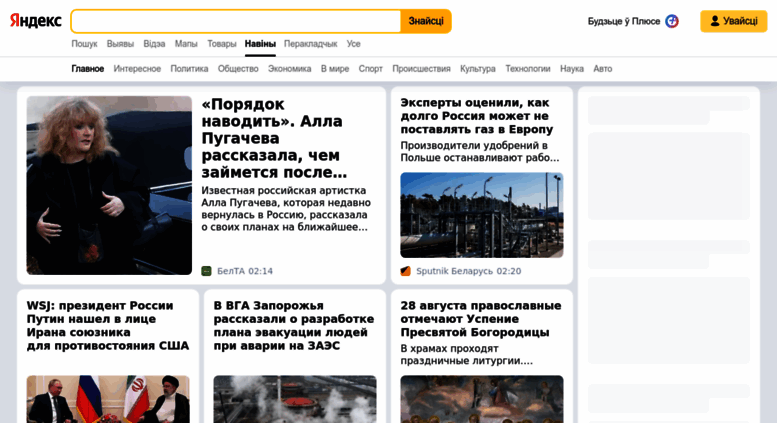Screen dimensions: 777x423
Task: Click the БелТА source icon
Action: 206,271
